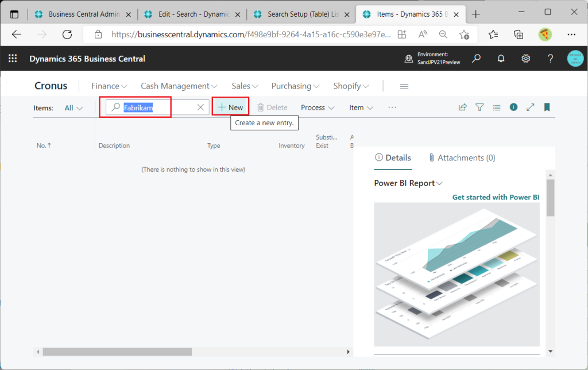View site information lock icon
This screenshot has height=370, width=588.
98,34
